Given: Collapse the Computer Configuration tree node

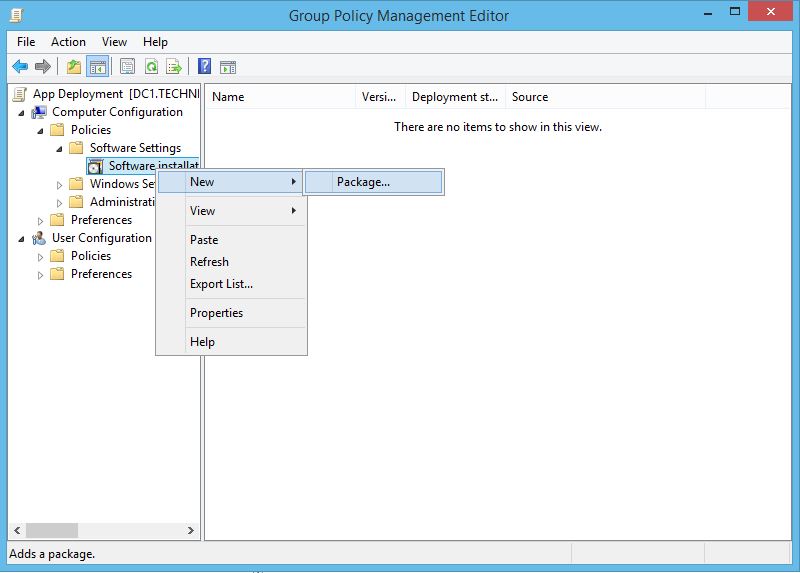Looking at the screenshot, I should tap(22, 112).
